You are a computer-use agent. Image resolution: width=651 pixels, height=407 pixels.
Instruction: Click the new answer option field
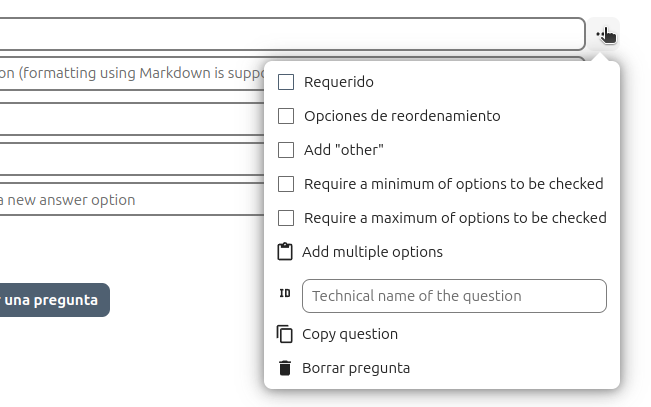coord(130,200)
